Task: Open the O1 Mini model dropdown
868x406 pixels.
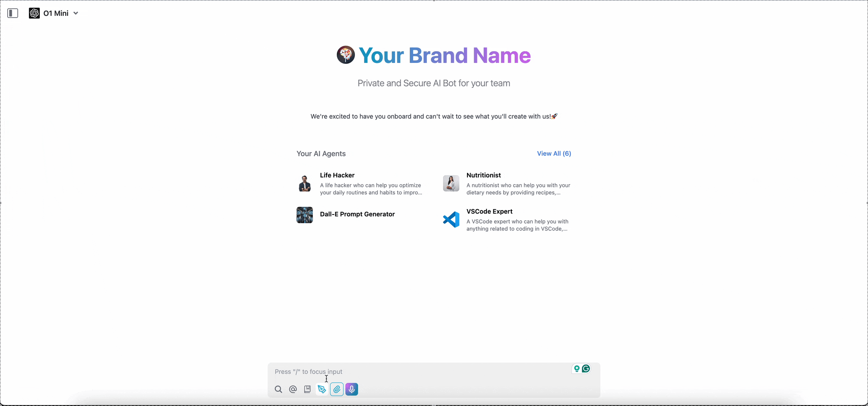Action: click(54, 14)
